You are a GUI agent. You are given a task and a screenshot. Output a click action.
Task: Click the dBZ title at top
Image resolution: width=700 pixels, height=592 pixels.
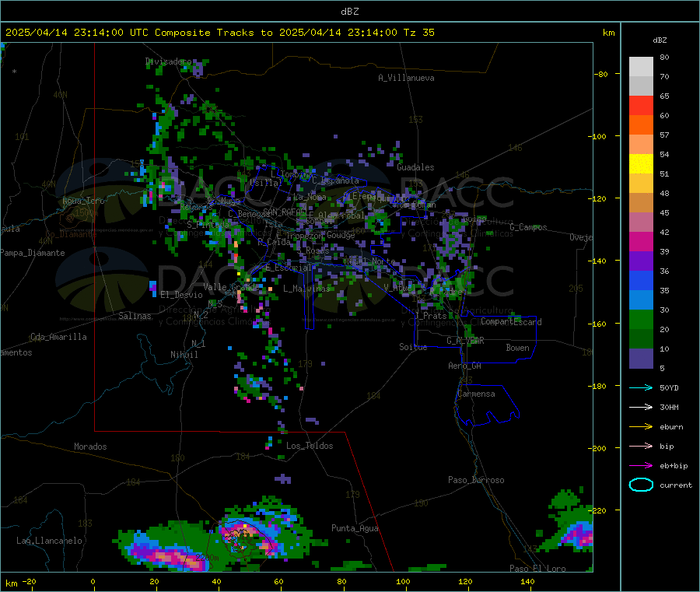click(x=349, y=11)
